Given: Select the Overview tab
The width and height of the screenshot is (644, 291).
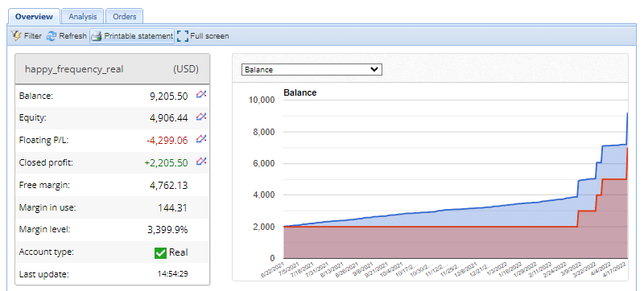Looking at the screenshot, I should tap(34, 17).
